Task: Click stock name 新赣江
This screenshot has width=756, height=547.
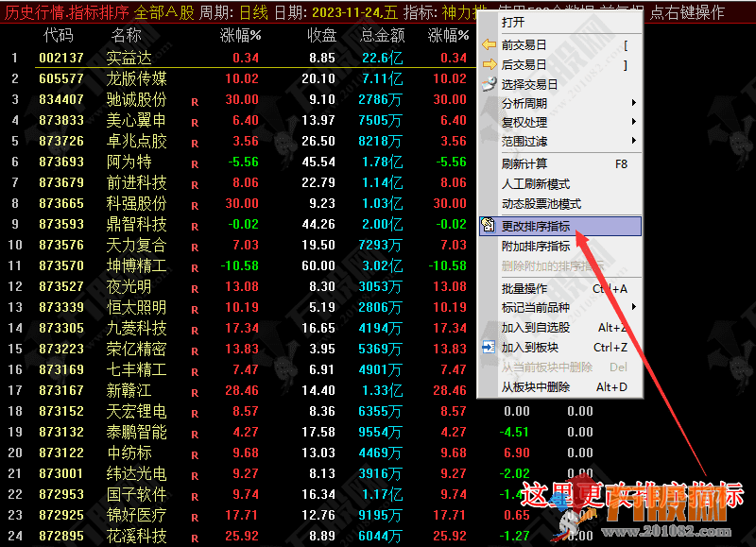Action: tap(129, 390)
